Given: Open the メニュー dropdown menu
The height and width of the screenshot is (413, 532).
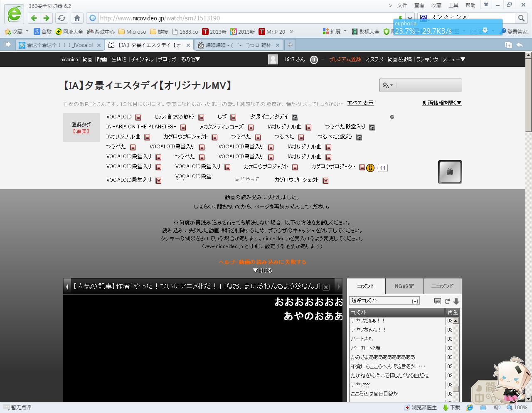Looking at the screenshot, I should pos(453,59).
